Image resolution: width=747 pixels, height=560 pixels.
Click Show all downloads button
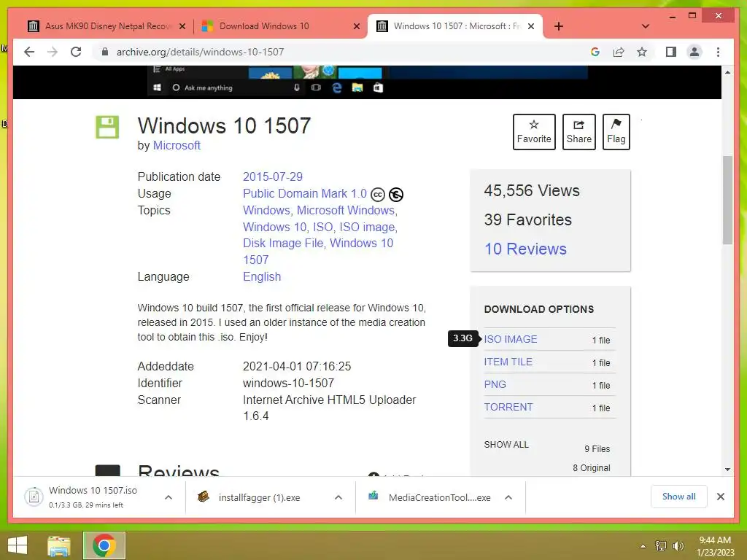[x=679, y=497]
